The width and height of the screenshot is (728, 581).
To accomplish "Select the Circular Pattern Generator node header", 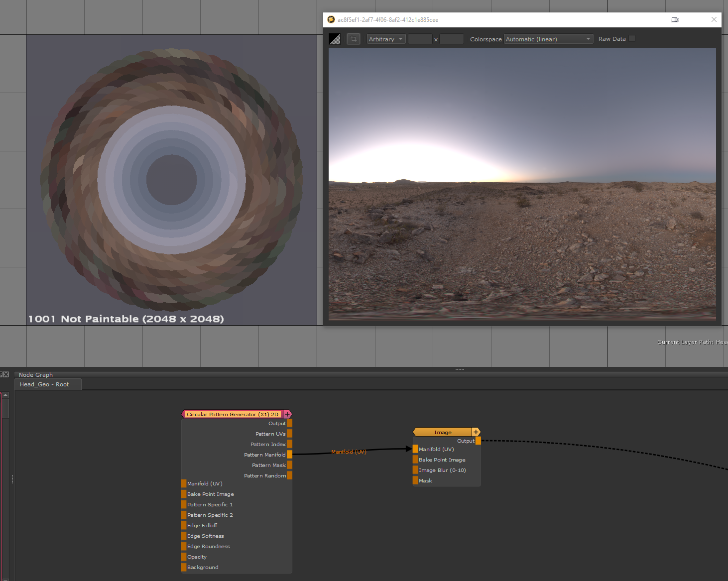I will (x=232, y=414).
